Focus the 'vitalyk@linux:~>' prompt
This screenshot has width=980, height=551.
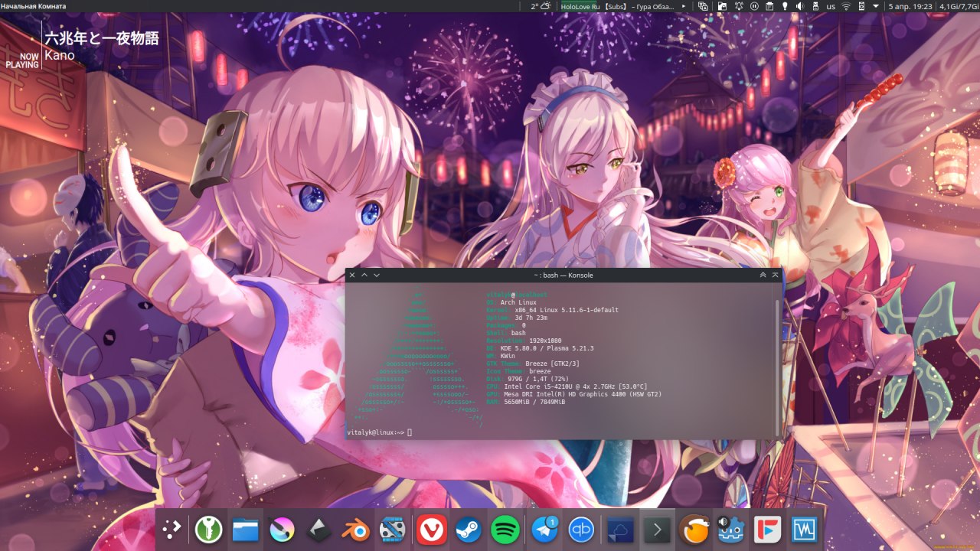pyautogui.click(x=375, y=432)
